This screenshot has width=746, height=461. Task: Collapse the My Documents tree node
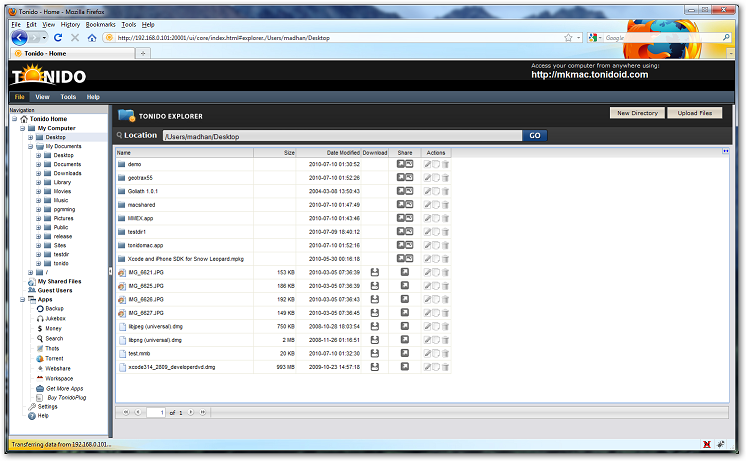[x=30, y=147]
